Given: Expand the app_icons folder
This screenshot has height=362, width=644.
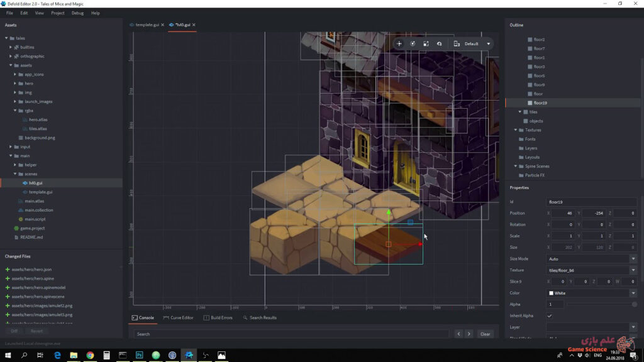Looking at the screenshot, I should [15, 74].
